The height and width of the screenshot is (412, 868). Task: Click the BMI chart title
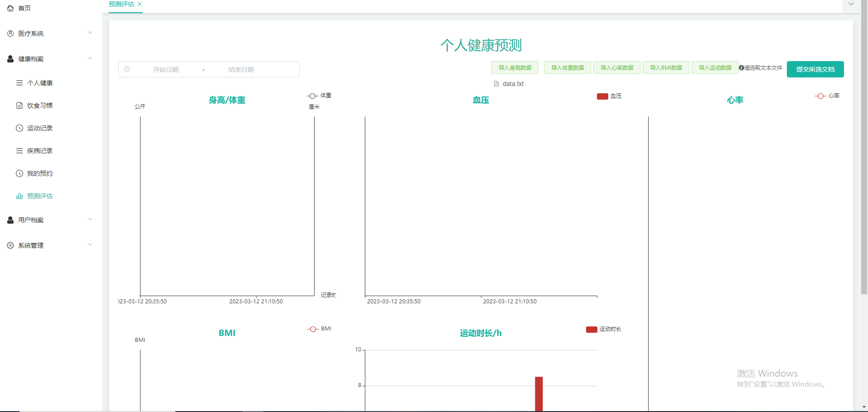(227, 333)
